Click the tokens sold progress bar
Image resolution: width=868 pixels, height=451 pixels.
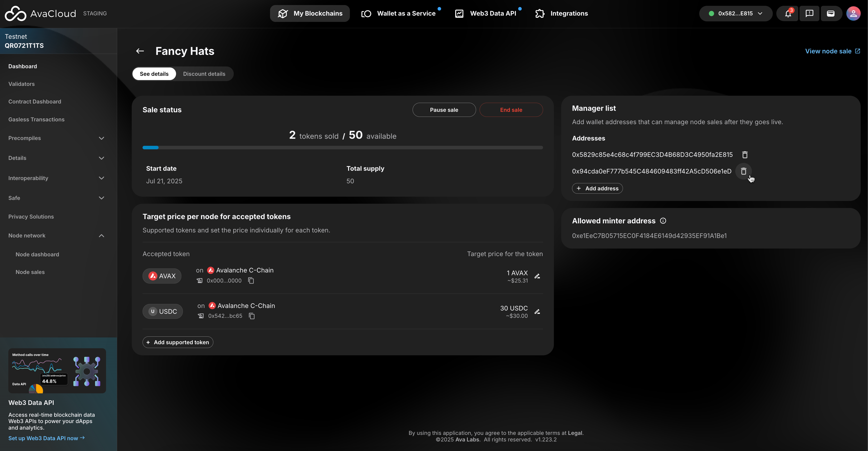coord(342,148)
